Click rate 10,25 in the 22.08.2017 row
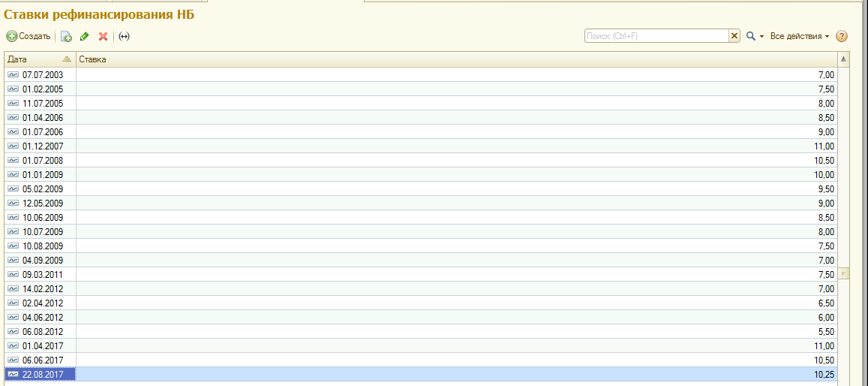Viewport: 868px width, 386px height. [824, 375]
